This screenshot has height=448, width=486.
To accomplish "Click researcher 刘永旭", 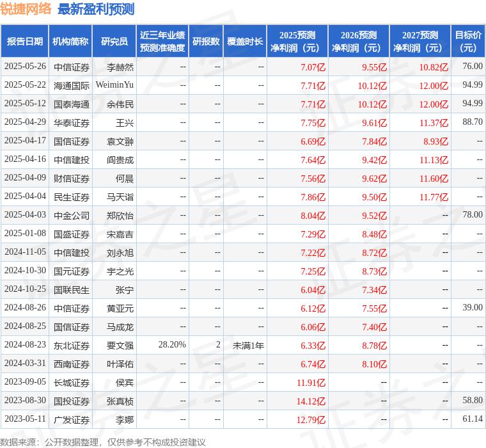I will [x=120, y=253].
